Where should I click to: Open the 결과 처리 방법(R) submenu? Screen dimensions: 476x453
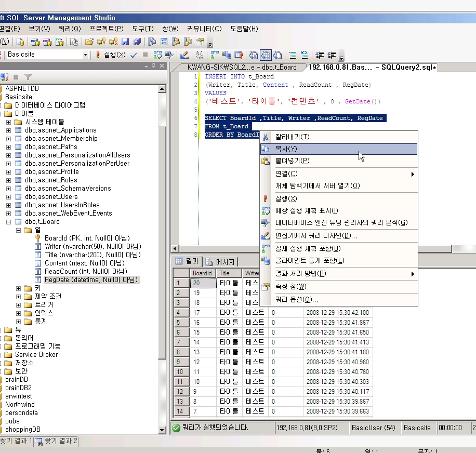pos(339,274)
